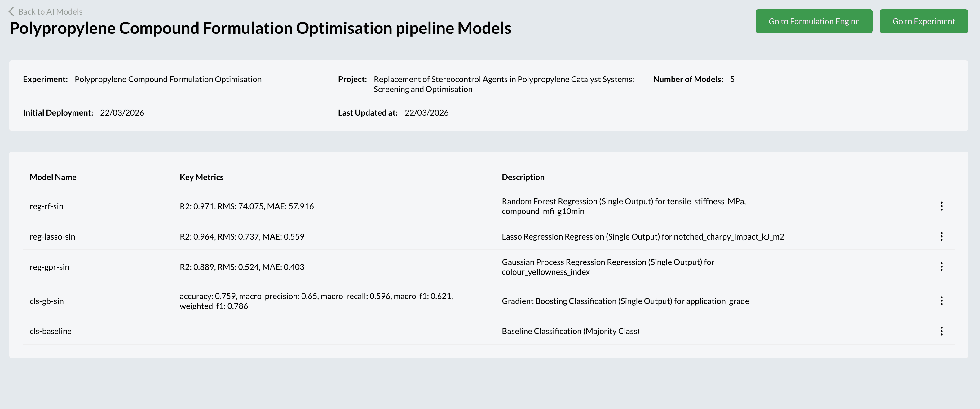
Task: Click the Key Metrics column header
Action: [x=202, y=177]
